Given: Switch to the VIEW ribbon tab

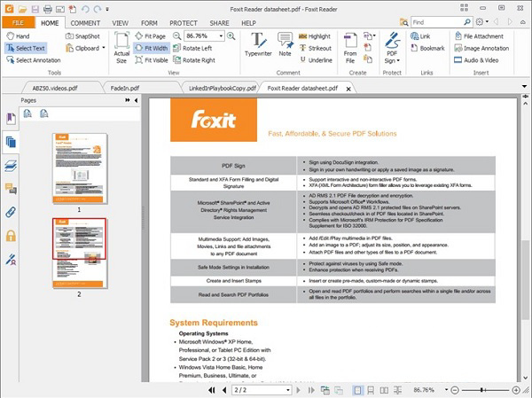Looking at the screenshot, I should [120, 23].
